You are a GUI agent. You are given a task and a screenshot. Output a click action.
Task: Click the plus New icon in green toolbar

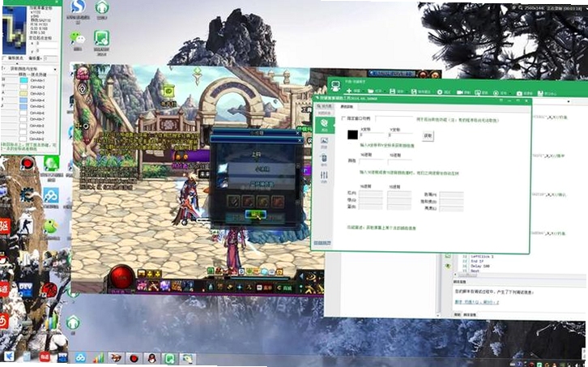[x=349, y=91]
